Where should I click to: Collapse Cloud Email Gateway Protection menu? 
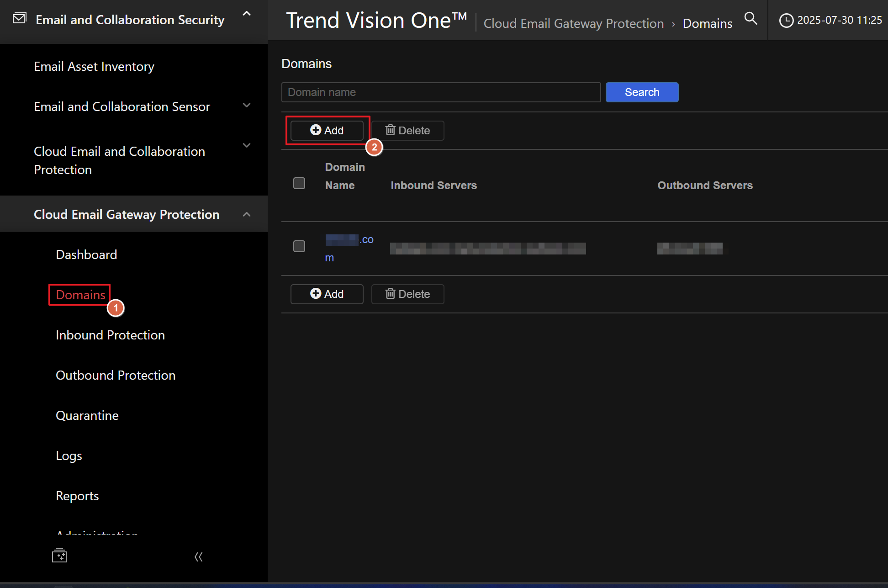pyautogui.click(x=247, y=214)
